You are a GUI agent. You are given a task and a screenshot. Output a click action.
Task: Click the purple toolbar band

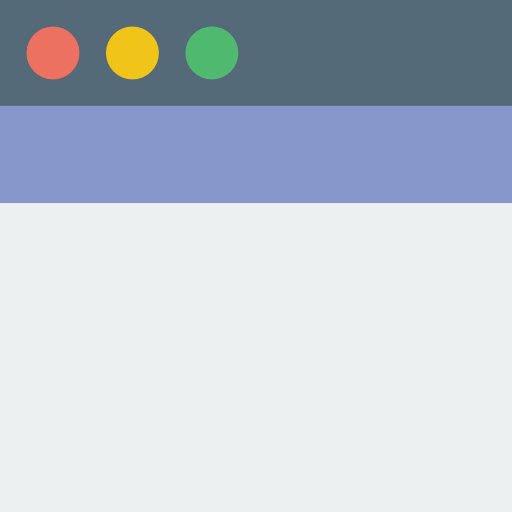(256, 154)
